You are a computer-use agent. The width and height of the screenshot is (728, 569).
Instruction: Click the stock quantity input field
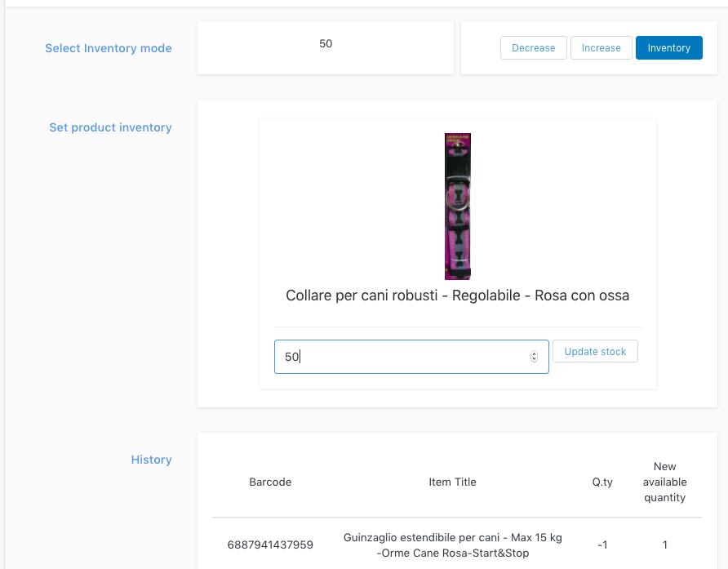[400, 357]
